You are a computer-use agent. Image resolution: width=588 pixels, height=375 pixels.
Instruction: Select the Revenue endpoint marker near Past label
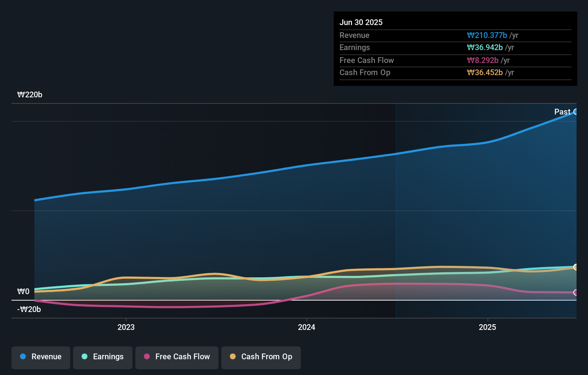coord(576,112)
